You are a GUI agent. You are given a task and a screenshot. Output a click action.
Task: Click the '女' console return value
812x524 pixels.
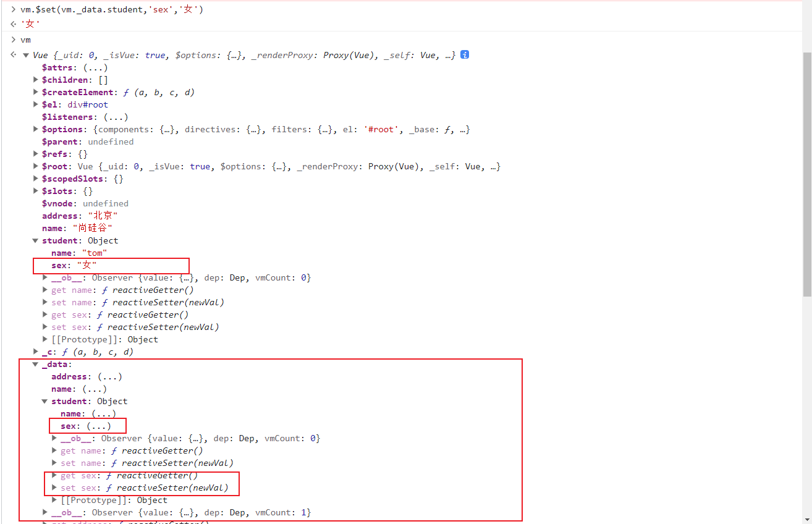30,24
